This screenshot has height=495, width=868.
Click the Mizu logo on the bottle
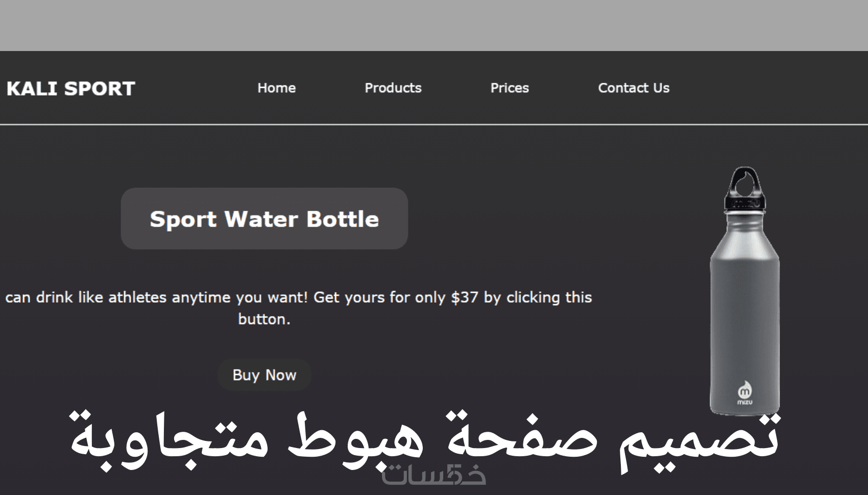744,393
